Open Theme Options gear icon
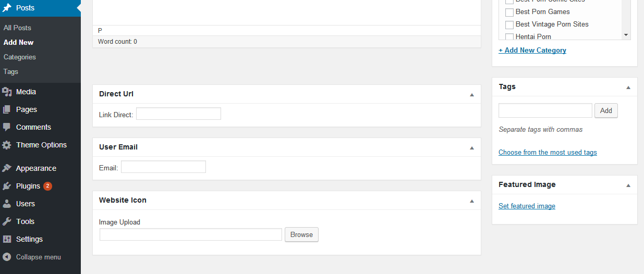Screen dimensions: 644x274 (x=7, y=145)
